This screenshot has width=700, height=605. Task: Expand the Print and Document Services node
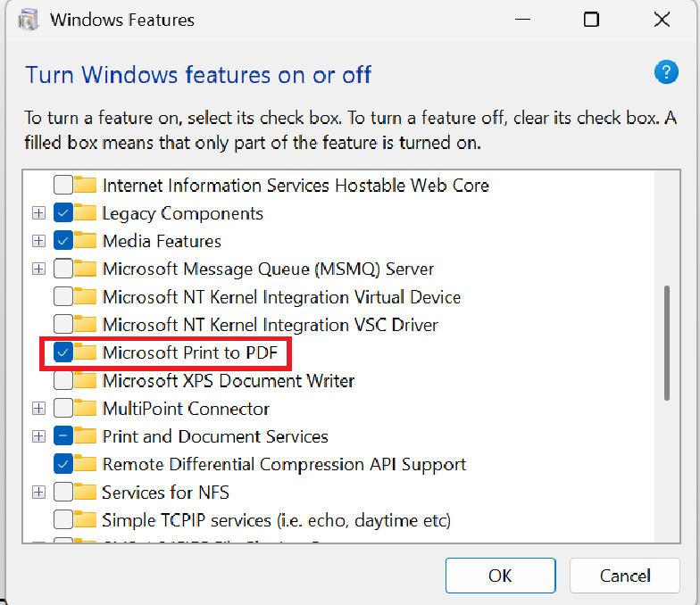click(38, 436)
